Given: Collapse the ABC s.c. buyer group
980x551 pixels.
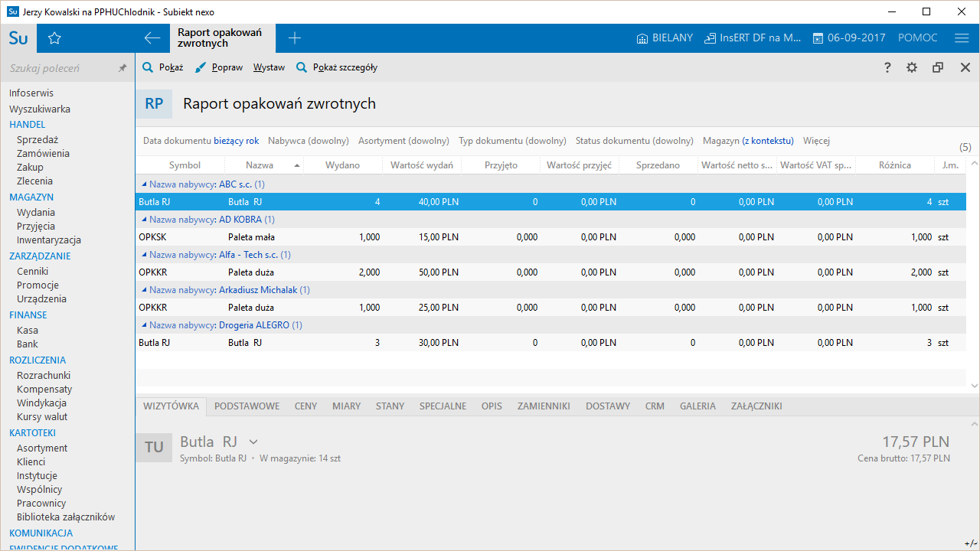Looking at the screenshot, I should 143,184.
